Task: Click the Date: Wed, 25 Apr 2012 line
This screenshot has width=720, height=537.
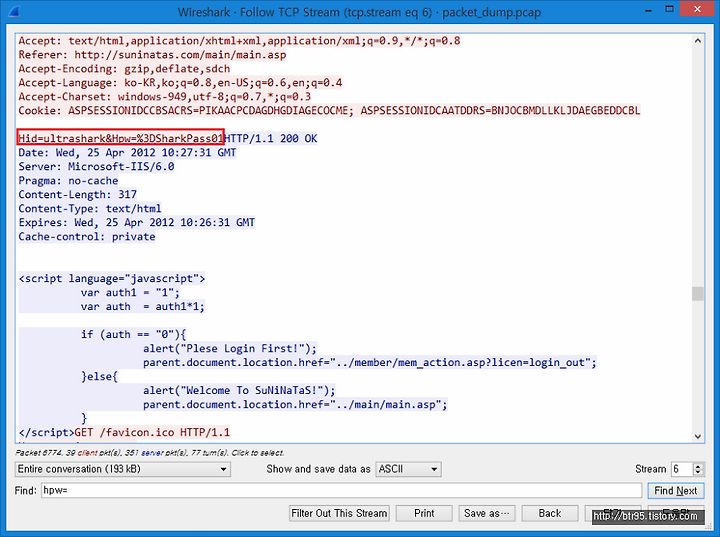Action: pyautogui.click(x=127, y=153)
